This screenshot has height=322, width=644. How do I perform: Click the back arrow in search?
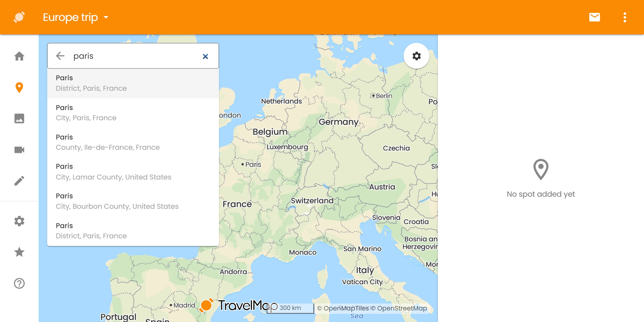tap(60, 56)
